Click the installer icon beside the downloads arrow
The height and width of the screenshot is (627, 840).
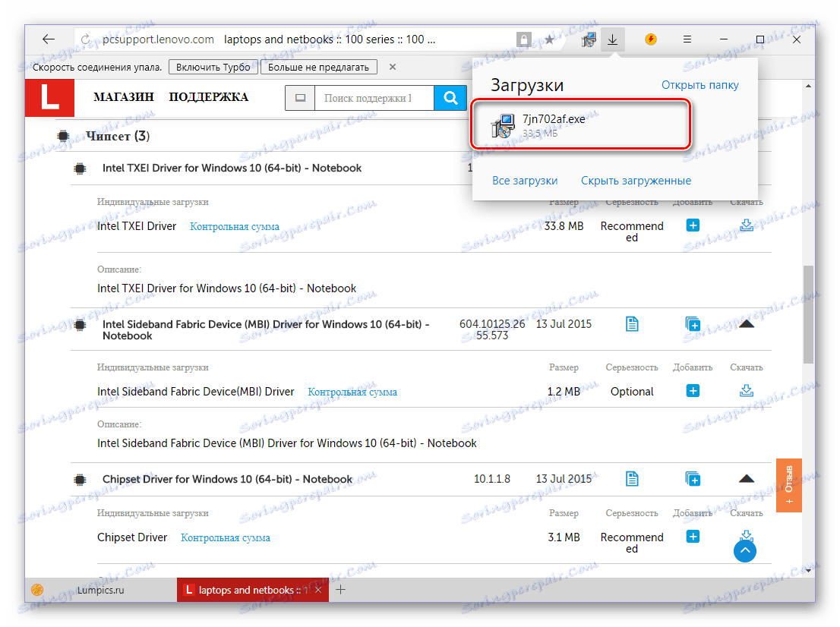click(589, 39)
